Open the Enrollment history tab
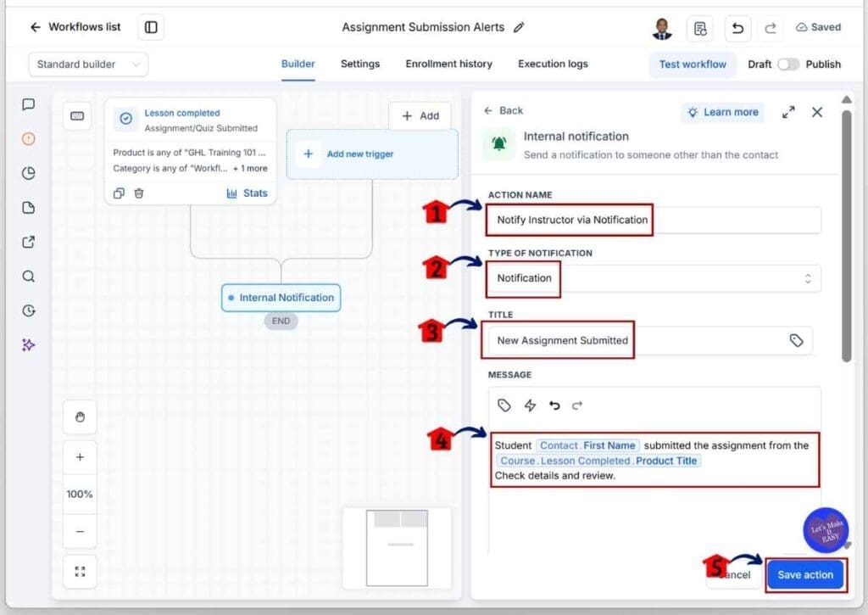The width and height of the screenshot is (868, 615). pos(449,64)
